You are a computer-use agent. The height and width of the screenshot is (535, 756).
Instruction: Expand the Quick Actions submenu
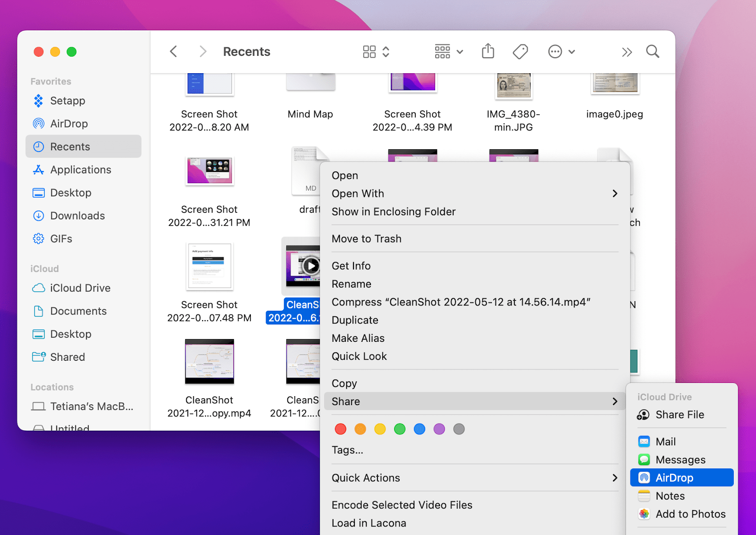pos(615,477)
